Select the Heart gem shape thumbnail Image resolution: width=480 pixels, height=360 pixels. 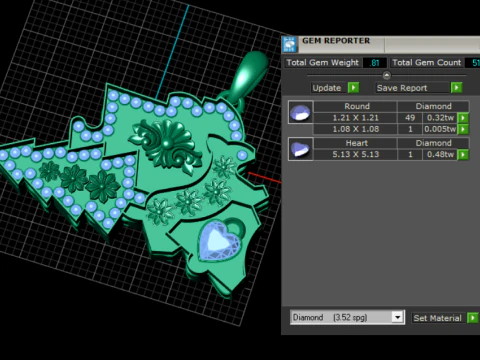coord(301,149)
